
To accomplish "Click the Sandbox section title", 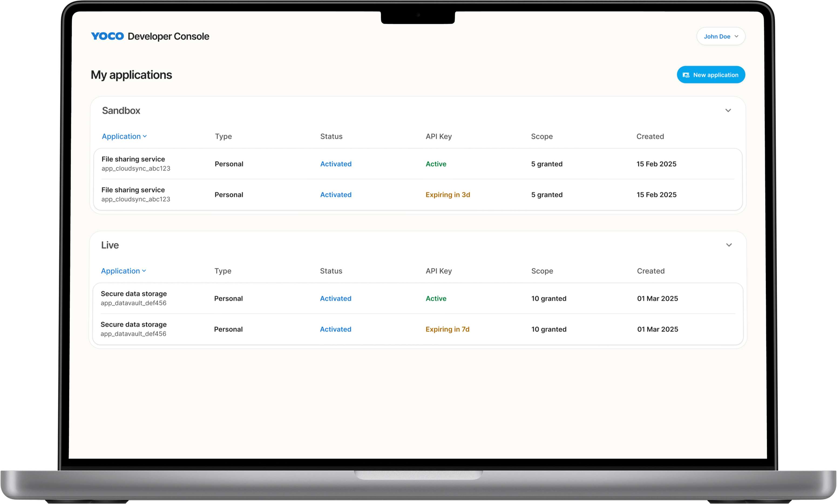I will pyautogui.click(x=121, y=110).
